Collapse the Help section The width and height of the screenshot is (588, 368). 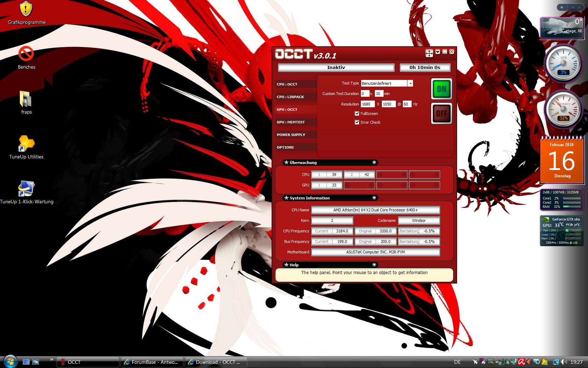coord(374,265)
